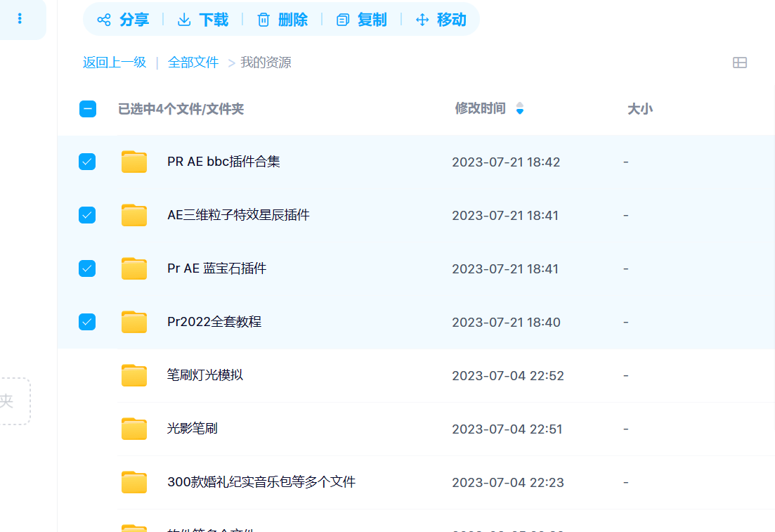Click the Copy (复制) icon
775x532 pixels.
point(343,20)
